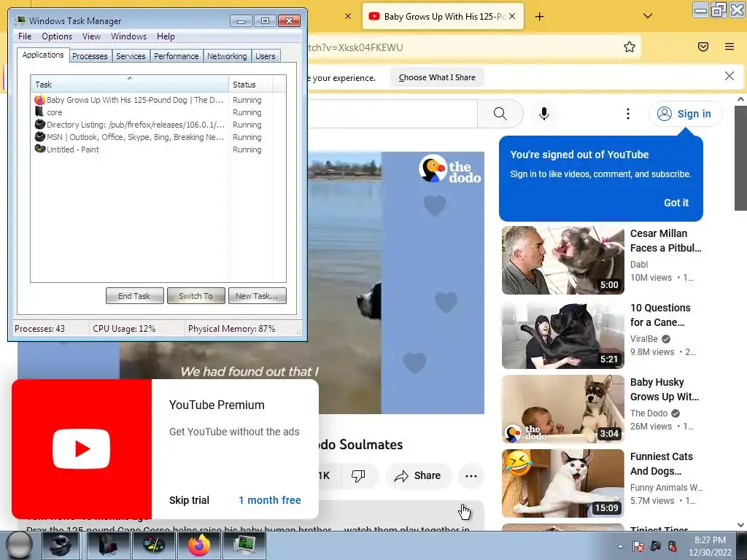747x560 pixels.
Task: Open Funniest Cats And Dogs video thumbnail
Action: (562, 483)
